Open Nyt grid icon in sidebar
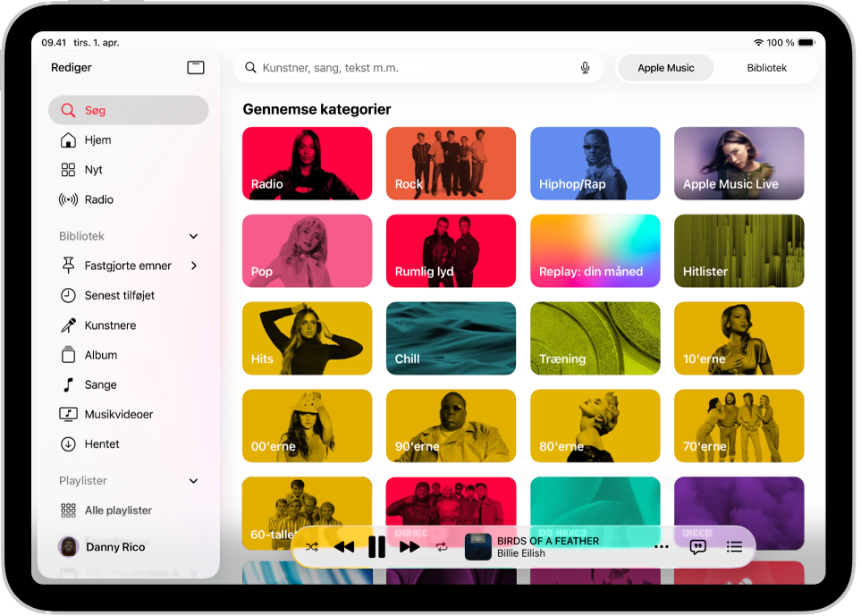 click(x=68, y=170)
